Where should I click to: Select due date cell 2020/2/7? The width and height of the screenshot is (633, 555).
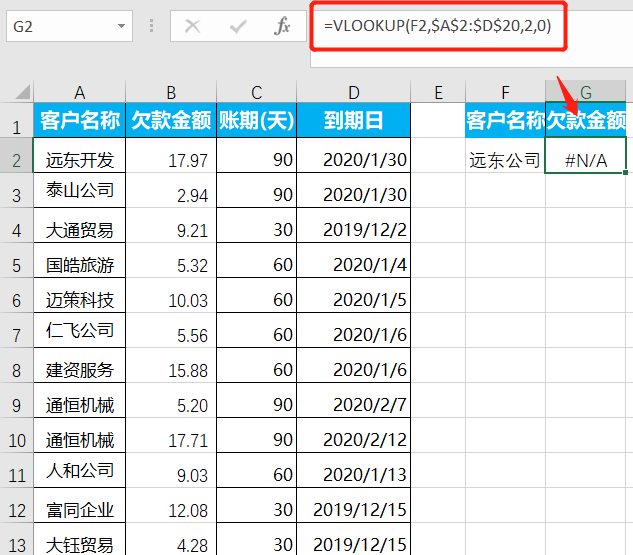[354, 400]
